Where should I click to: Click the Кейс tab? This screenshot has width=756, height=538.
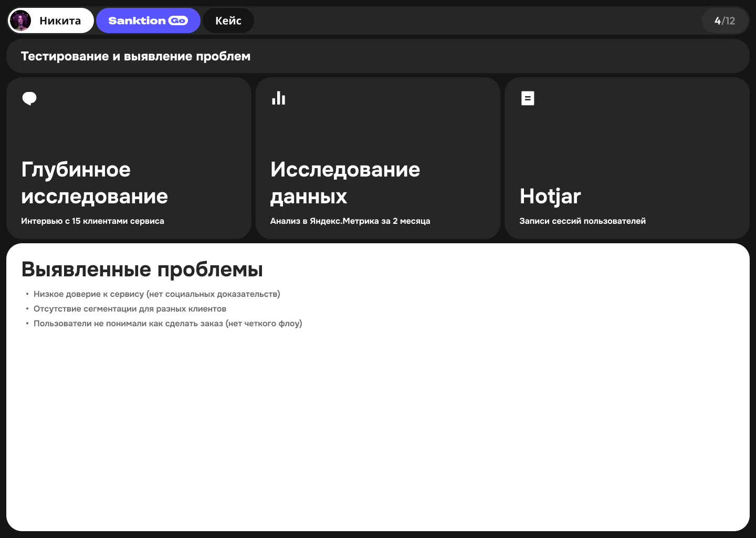228,20
